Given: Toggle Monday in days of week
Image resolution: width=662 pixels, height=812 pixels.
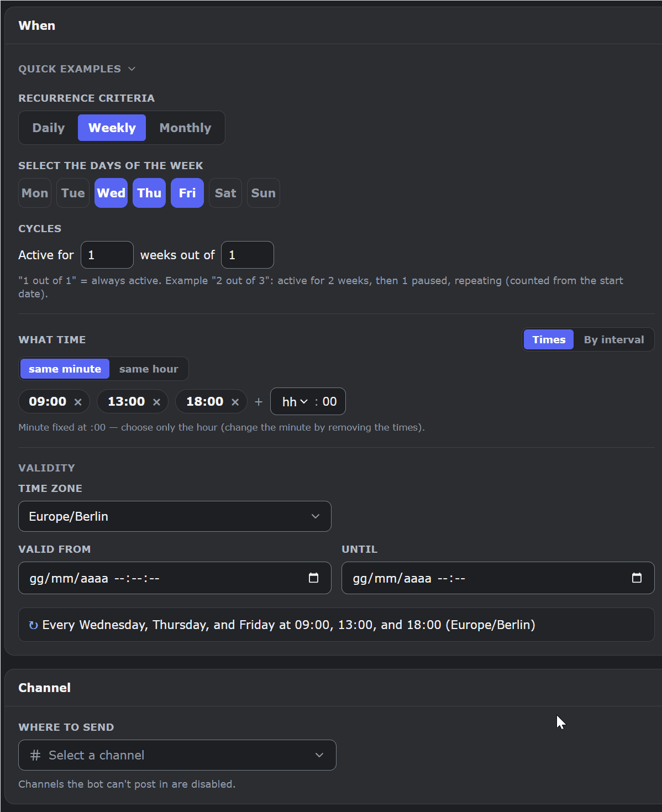Looking at the screenshot, I should point(35,193).
